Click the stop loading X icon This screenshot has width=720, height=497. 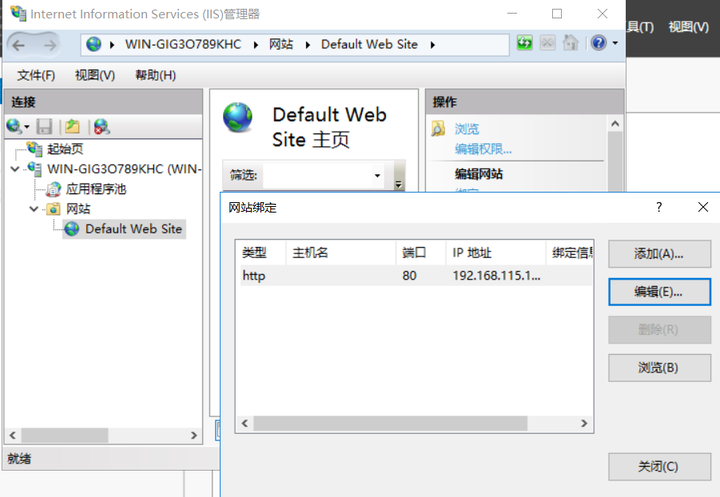point(547,43)
